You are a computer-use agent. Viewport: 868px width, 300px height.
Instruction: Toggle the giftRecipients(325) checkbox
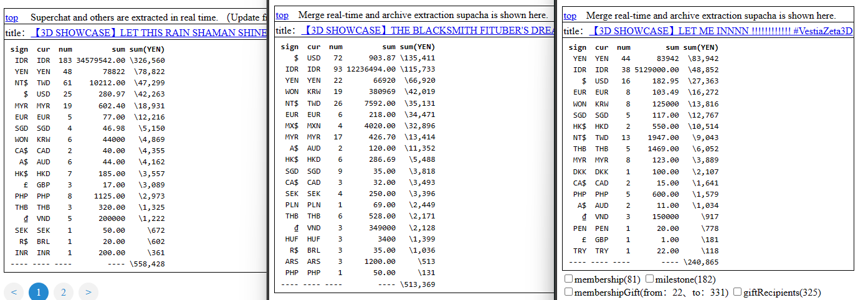click(738, 292)
